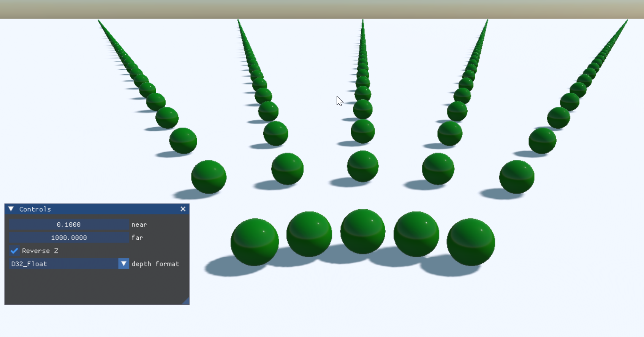The width and height of the screenshot is (644, 337).
Task: Click the Controls panel resize grip corner
Action: tap(186, 301)
